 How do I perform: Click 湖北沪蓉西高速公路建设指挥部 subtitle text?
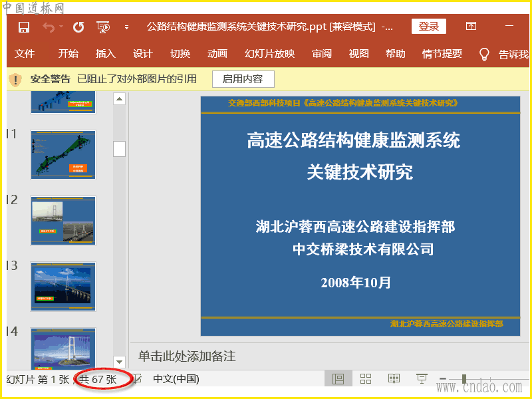point(356,227)
